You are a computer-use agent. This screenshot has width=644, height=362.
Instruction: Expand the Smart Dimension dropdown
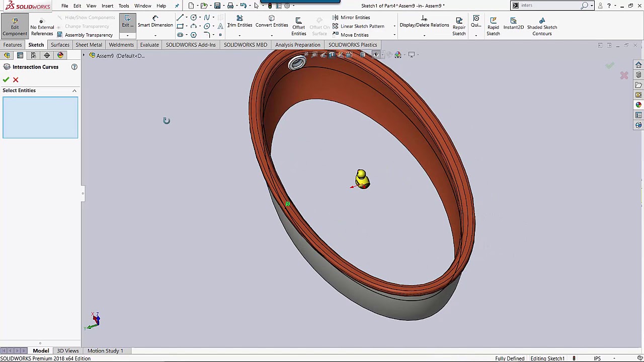[x=155, y=36]
